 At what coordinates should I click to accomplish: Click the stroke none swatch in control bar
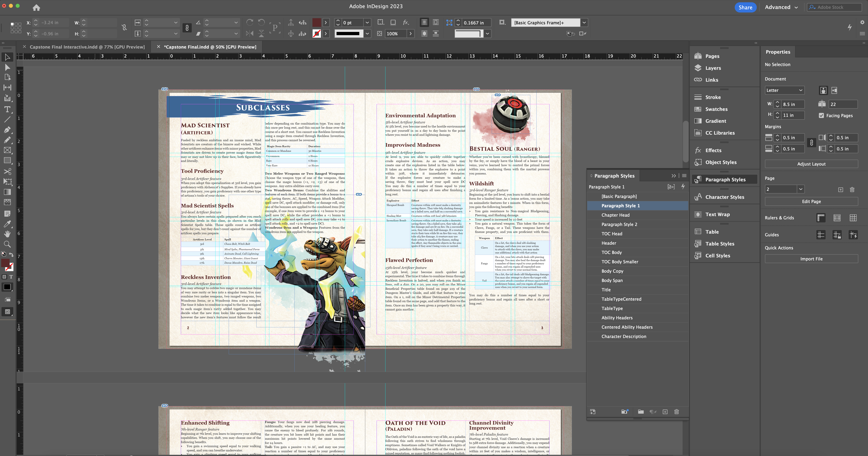(316, 34)
